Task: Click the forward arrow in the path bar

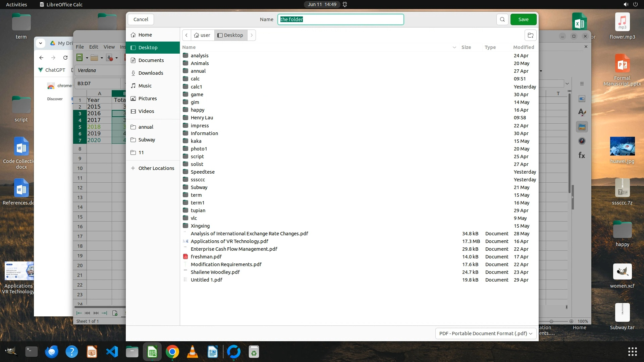Action: pyautogui.click(x=252, y=35)
